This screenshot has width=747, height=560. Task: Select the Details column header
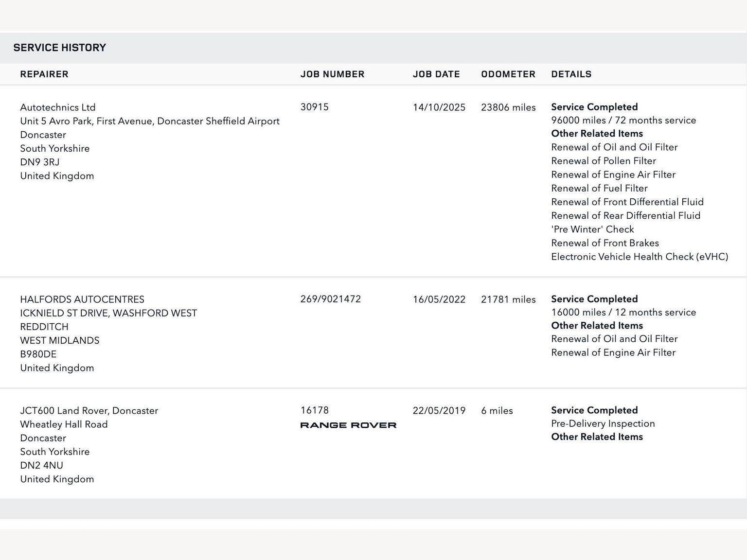[571, 74]
